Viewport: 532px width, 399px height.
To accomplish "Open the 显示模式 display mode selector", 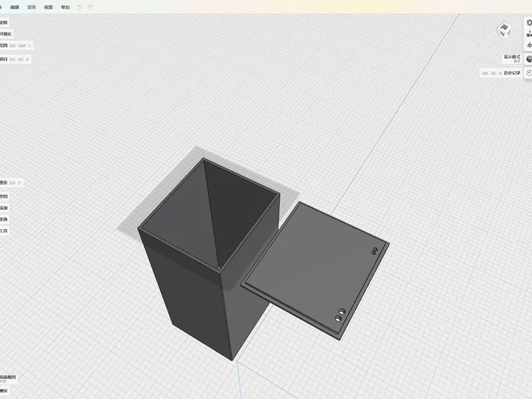I will point(511,59).
